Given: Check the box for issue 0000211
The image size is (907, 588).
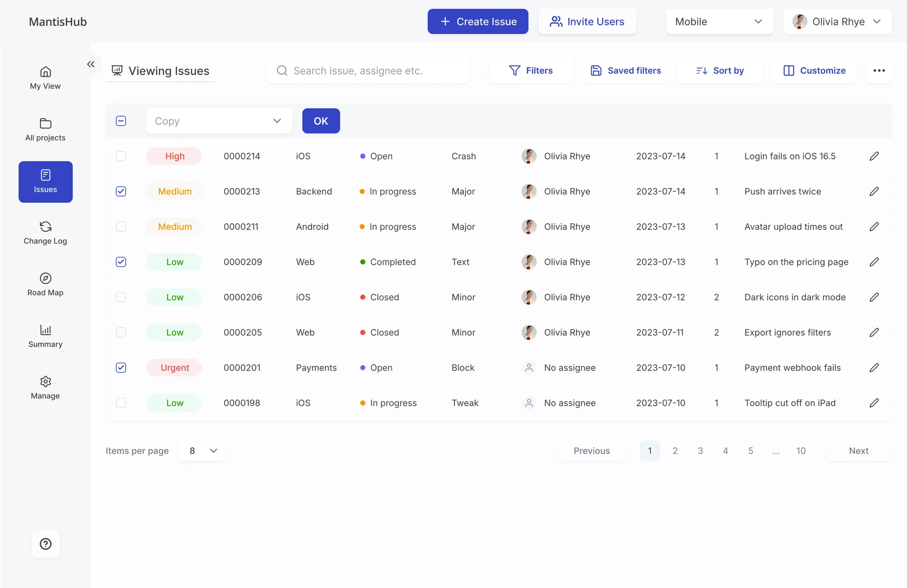Looking at the screenshot, I should coord(121,227).
